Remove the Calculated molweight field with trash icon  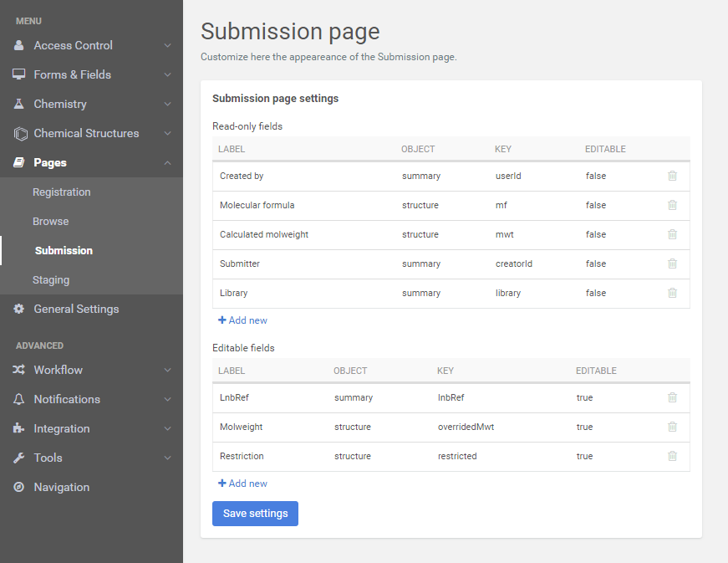pyautogui.click(x=672, y=234)
